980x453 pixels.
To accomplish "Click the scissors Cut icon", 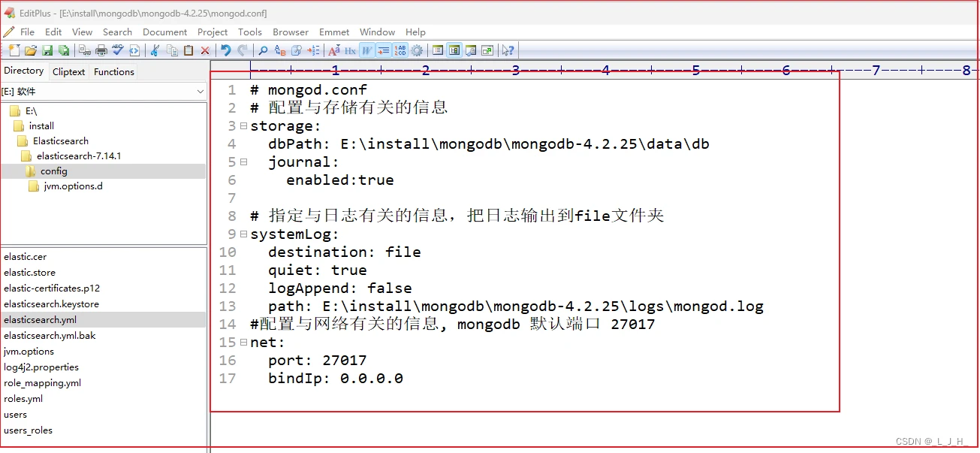I will click(x=155, y=50).
